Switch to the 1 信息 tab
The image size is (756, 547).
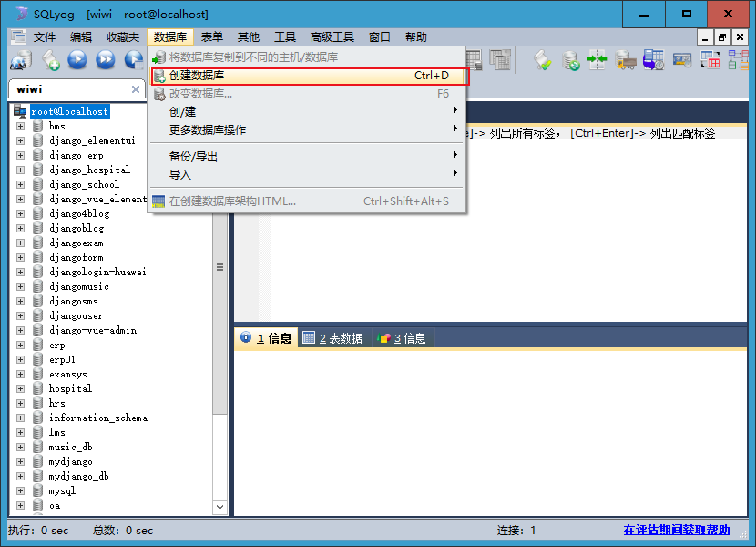click(x=266, y=338)
